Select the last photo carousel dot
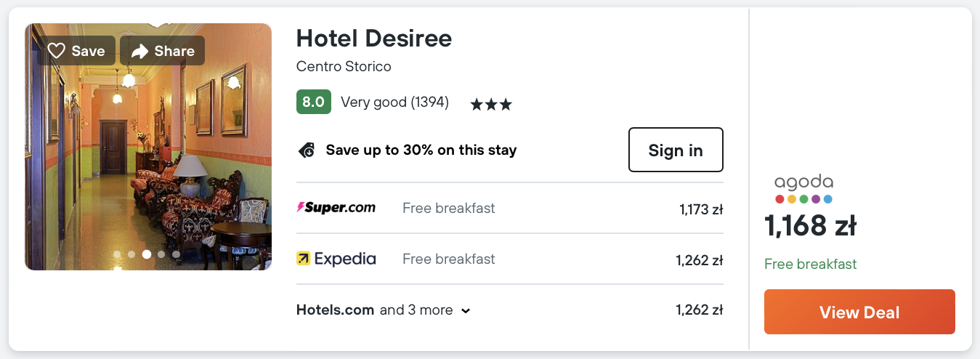This screenshot has height=359, width=980. click(x=176, y=254)
